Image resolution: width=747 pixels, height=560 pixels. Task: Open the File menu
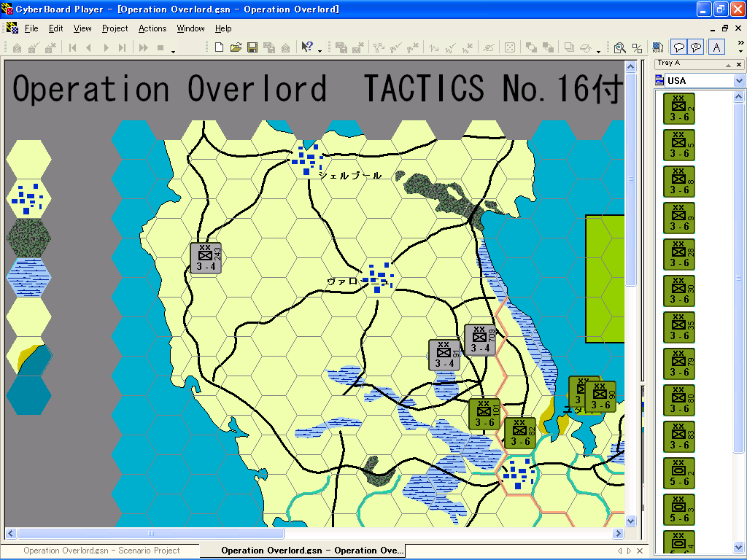tap(31, 28)
